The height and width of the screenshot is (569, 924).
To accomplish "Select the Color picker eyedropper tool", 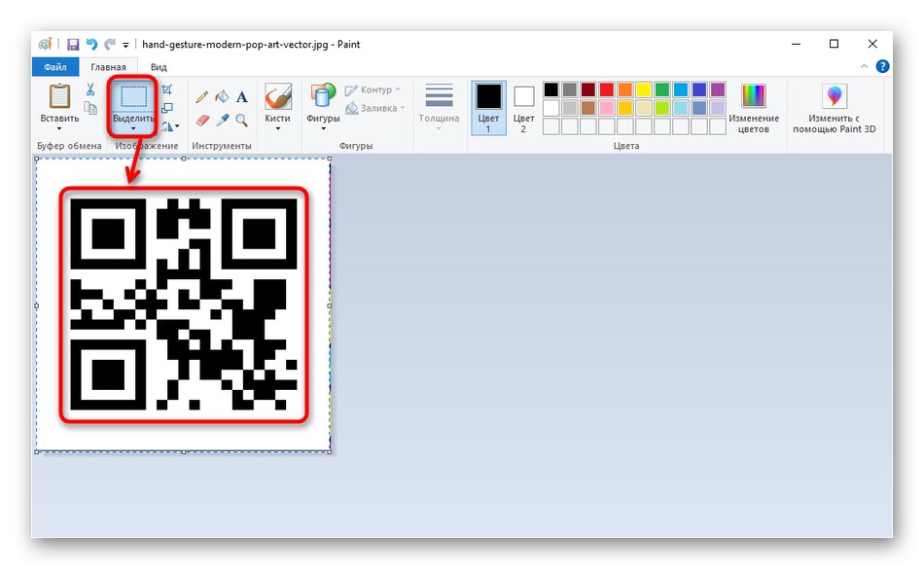I will tap(222, 121).
